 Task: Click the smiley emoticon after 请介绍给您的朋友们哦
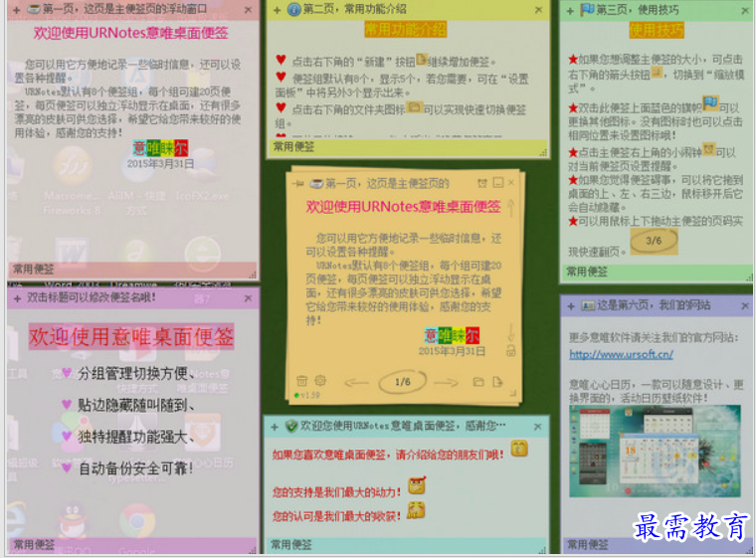[519, 449]
